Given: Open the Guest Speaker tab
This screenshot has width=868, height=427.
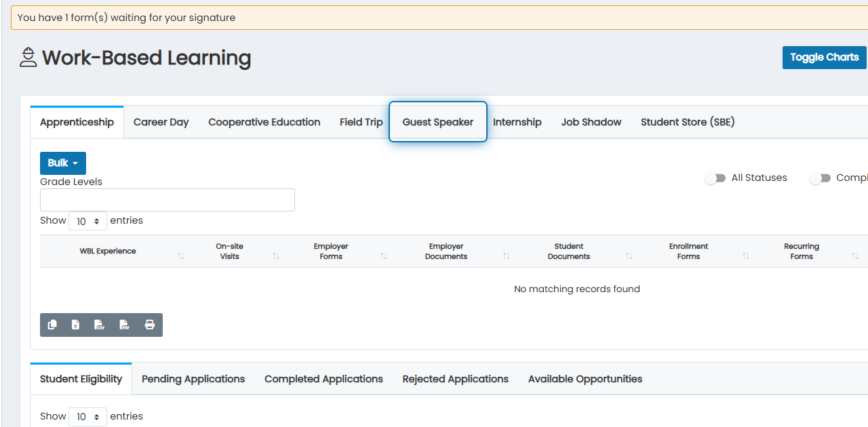Looking at the screenshot, I should 438,122.
